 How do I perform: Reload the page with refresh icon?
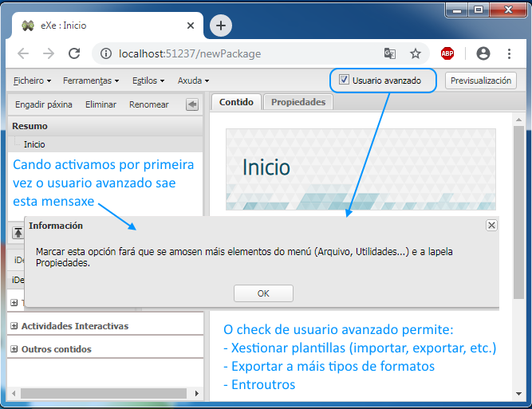point(74,54)
